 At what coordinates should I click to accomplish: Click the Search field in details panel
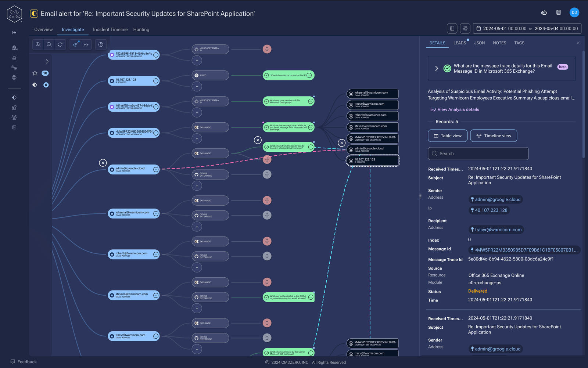(478, 154)
